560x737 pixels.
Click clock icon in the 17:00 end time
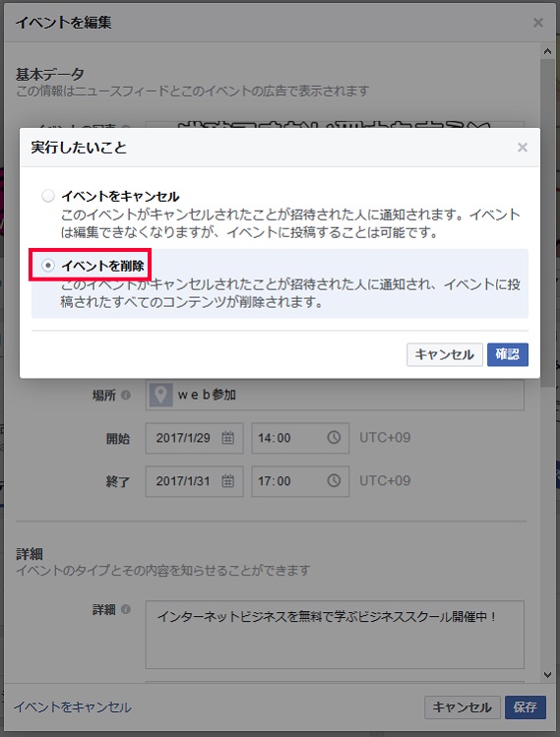point(334,481)
